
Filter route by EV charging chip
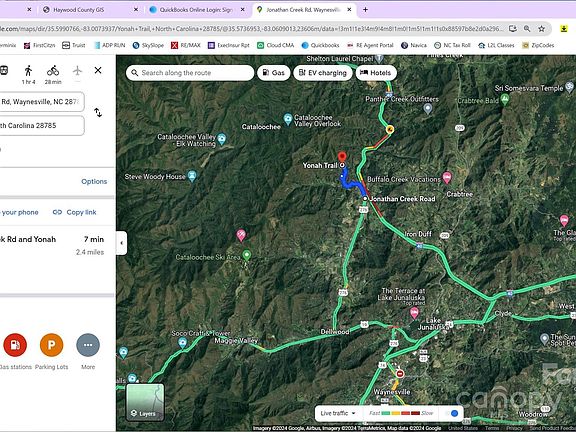[323, 73]
